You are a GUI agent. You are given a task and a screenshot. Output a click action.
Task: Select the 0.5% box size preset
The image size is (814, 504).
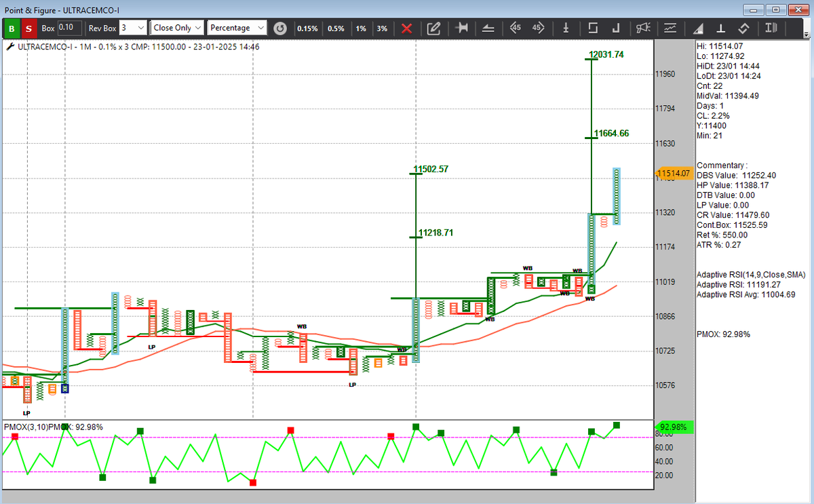[336, 28]
